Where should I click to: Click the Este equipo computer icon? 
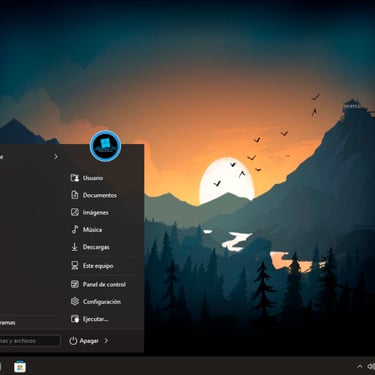[75, 266]
